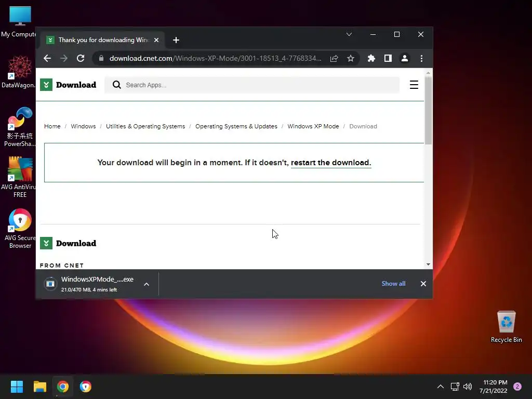Open the notification badge showing 2
This screenshot has height=399, width=532.
517,387
